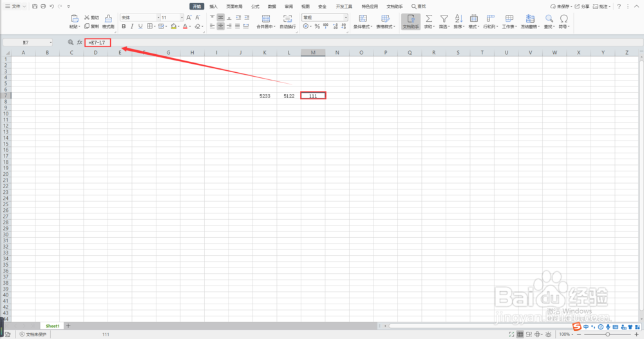
Task: Switch to the 插入 Insert tab
Action: [214, 6]
